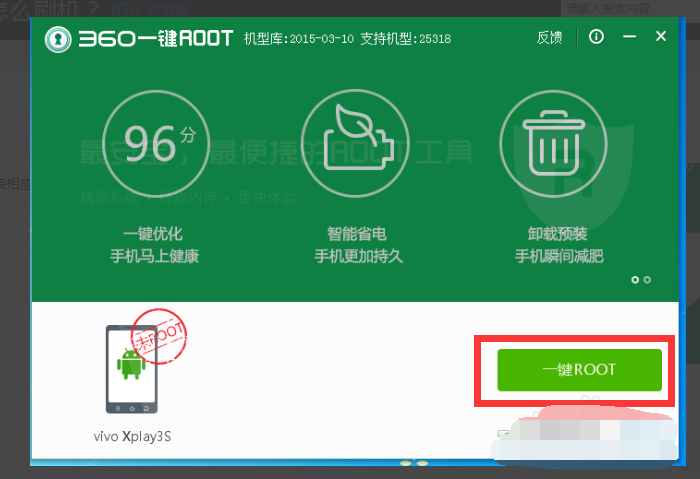Image resolution: width=700 pixels, height=479 pixels.
Task: Click the 96分 score circle
Action: point(156,144)
